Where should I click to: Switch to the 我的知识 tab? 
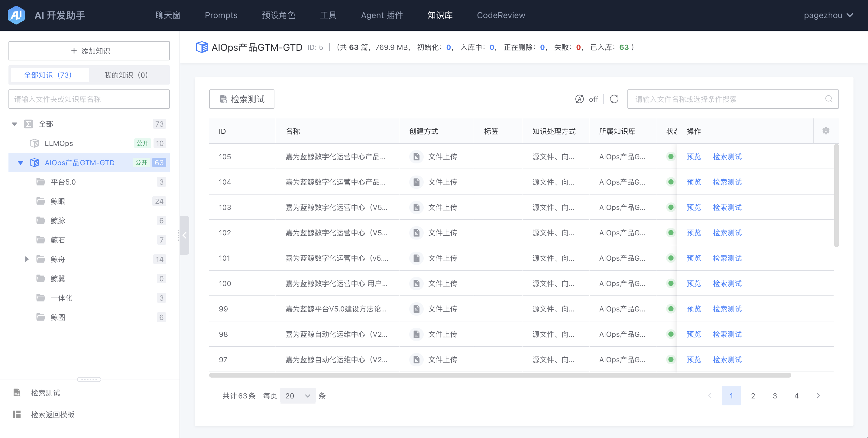(x=125, y=75)
